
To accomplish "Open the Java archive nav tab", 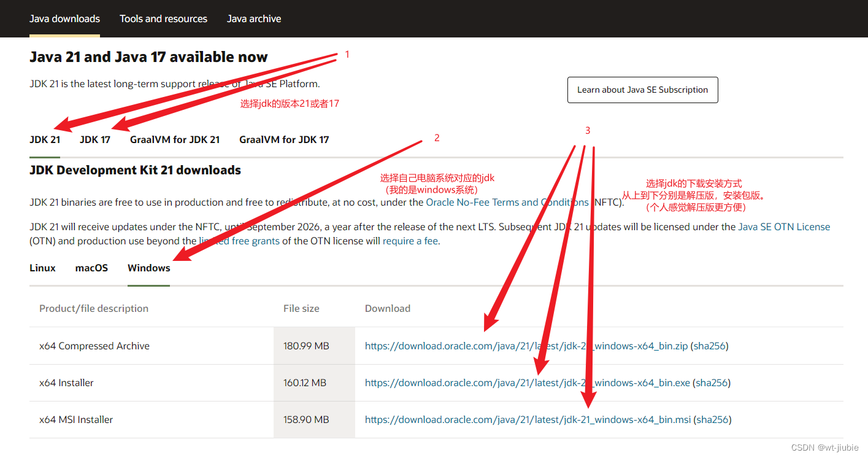I will 254,18.
